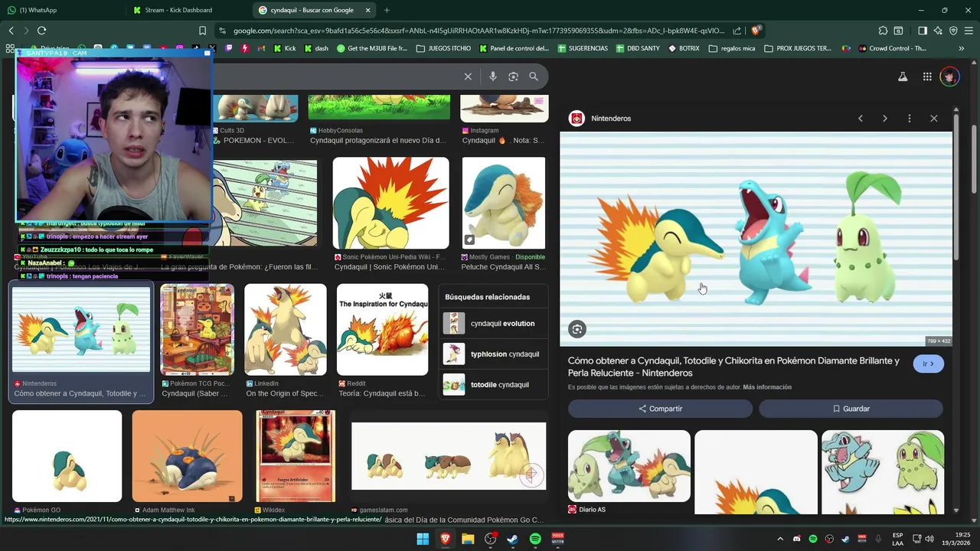Click the Guardar button
The image size is (980, 551).
point(851,409)
